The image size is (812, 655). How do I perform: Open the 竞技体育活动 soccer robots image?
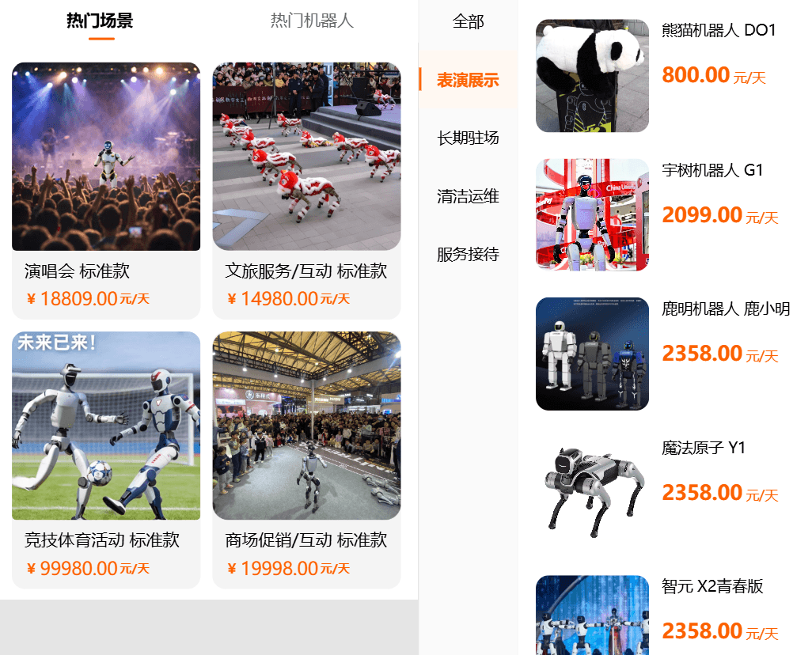point(106,426)
